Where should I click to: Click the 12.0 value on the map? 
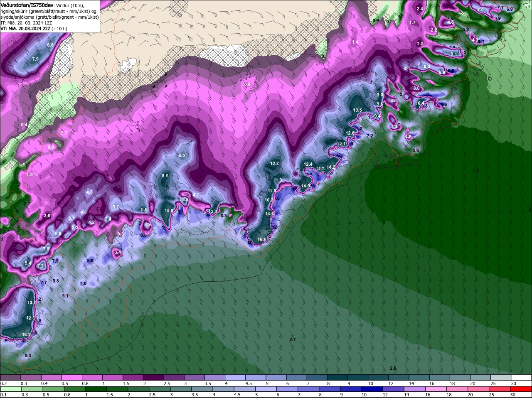350,133
